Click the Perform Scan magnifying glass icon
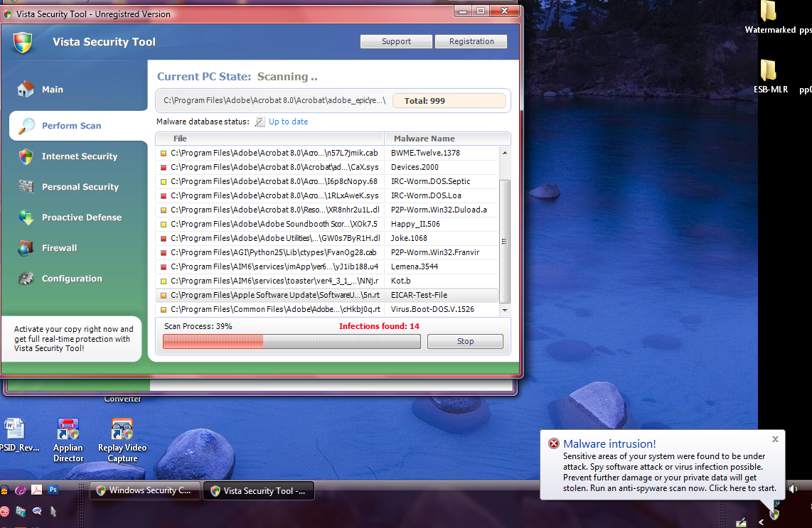The width and height of the screenshot is (812, 528). tap(26, 126)
